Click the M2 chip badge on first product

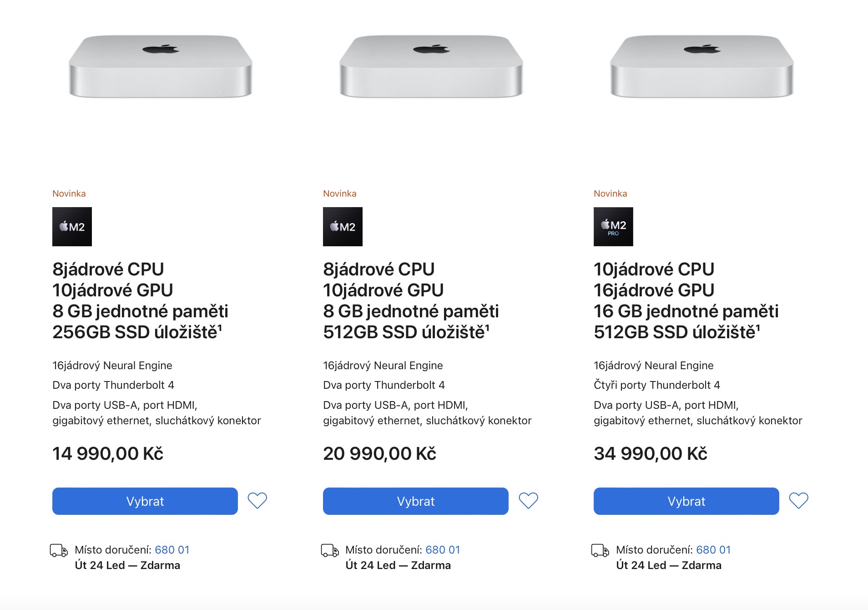(x=72, y=226)
